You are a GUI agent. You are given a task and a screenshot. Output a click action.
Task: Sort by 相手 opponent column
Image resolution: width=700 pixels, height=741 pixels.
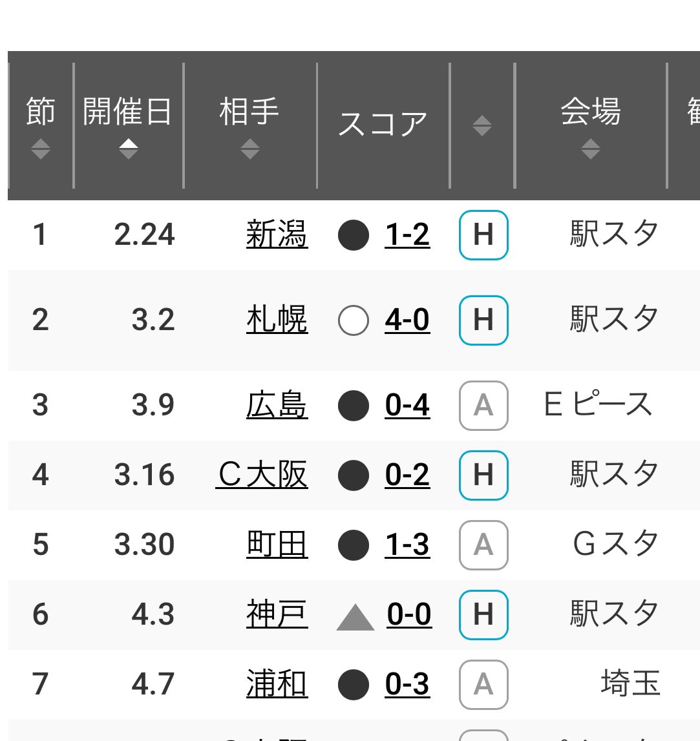coord(249,149)
